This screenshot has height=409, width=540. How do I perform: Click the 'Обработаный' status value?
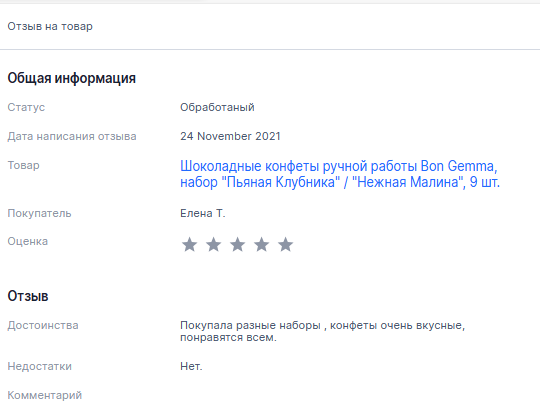click(x=217, y=107)
